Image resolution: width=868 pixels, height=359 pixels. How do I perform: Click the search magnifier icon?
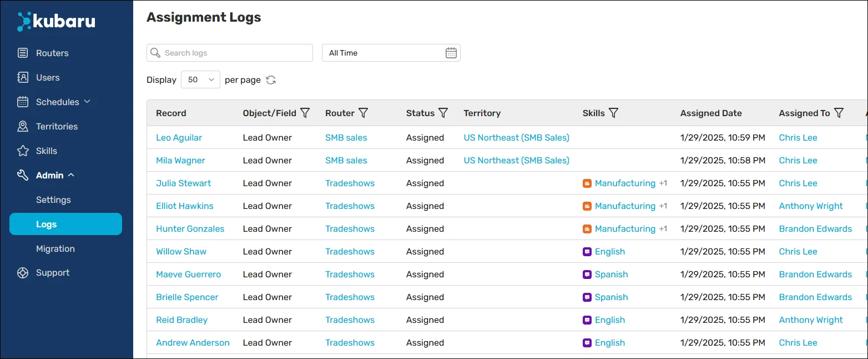(156, 53)
